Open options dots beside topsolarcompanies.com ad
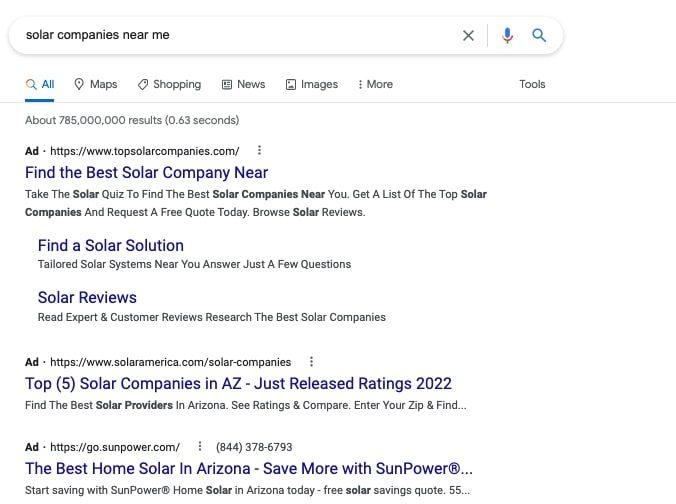This screenshot has width=676, height=504. pos(260,151)
